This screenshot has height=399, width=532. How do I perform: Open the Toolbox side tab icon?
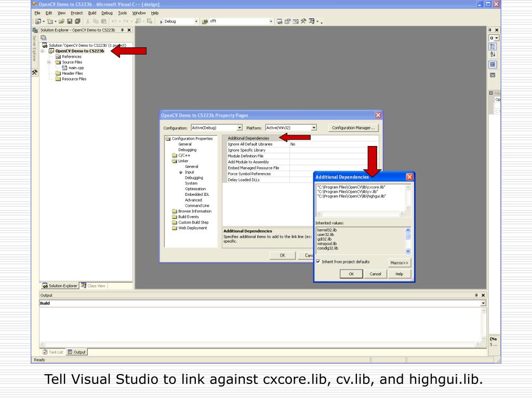pos(35,72)
